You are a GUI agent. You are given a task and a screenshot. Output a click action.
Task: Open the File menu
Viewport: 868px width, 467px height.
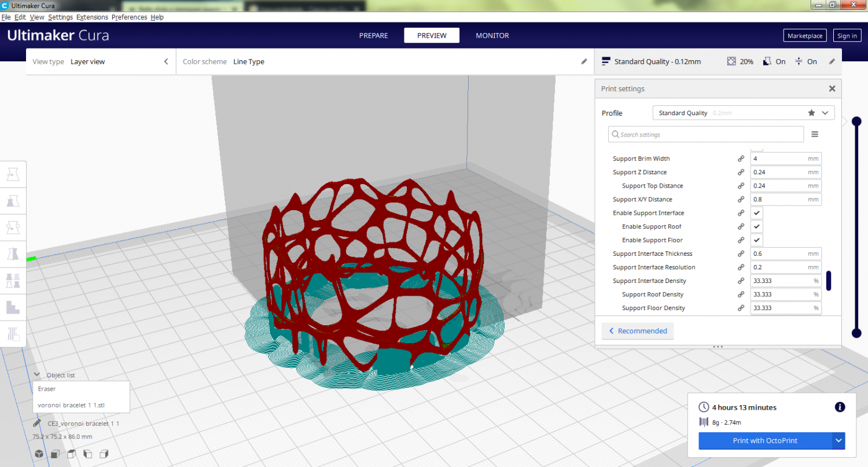pos(6,17)
